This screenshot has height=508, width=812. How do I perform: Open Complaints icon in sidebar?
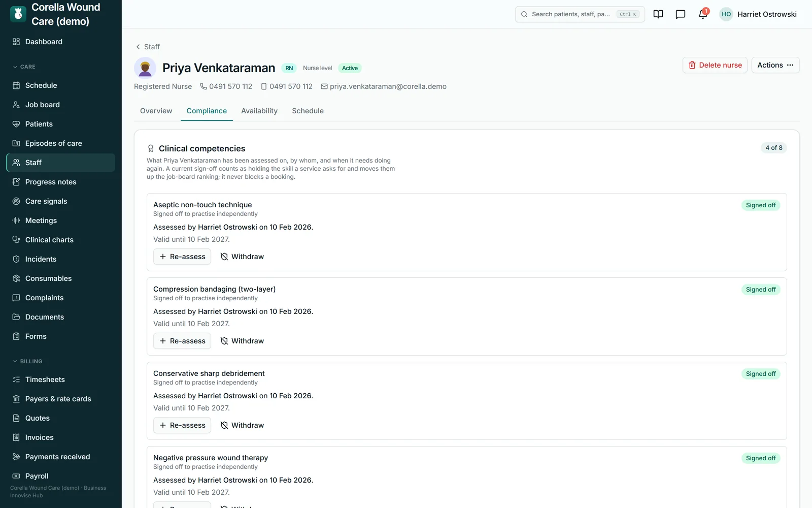point(16,298)
